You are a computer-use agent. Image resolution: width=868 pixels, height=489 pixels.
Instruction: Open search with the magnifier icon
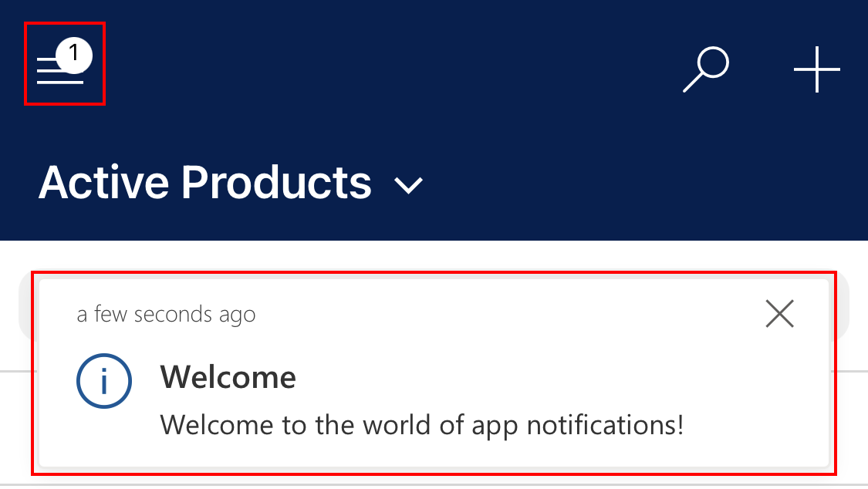click(706, 69)
